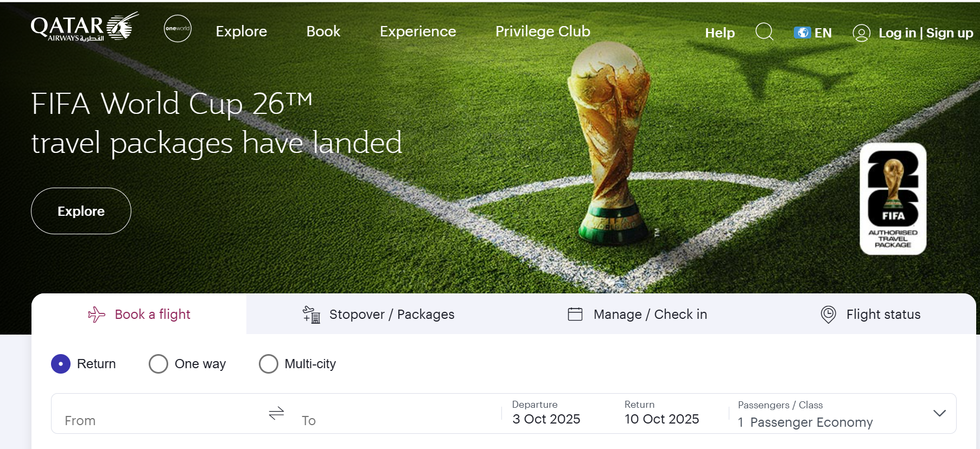
Task: Open the Privilege Club menu
Action: click(x=543, y=31)
